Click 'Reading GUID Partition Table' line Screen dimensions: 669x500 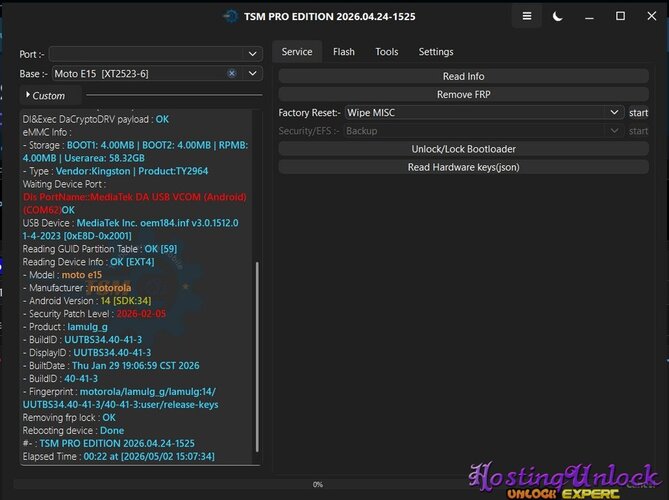click(x=100, y=249)
